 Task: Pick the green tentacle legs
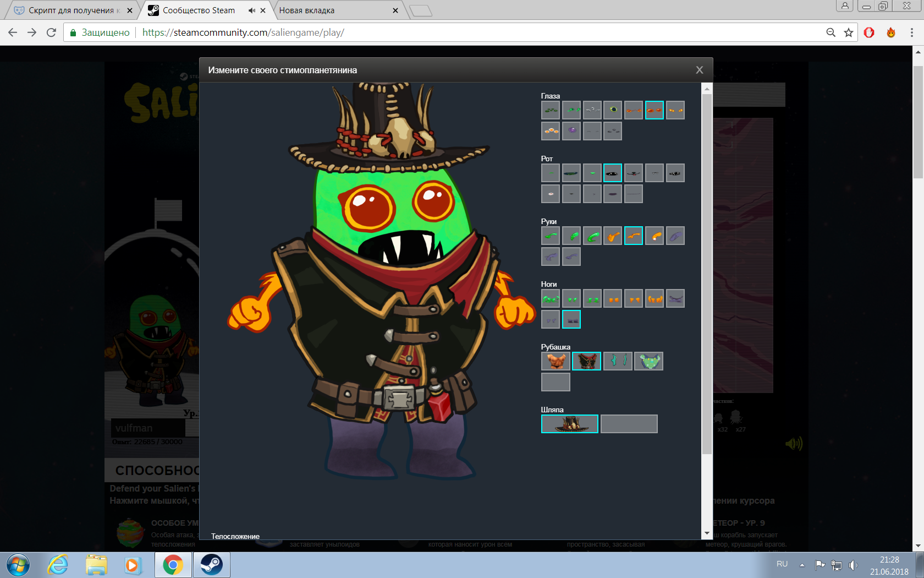[x=551, y=298]
